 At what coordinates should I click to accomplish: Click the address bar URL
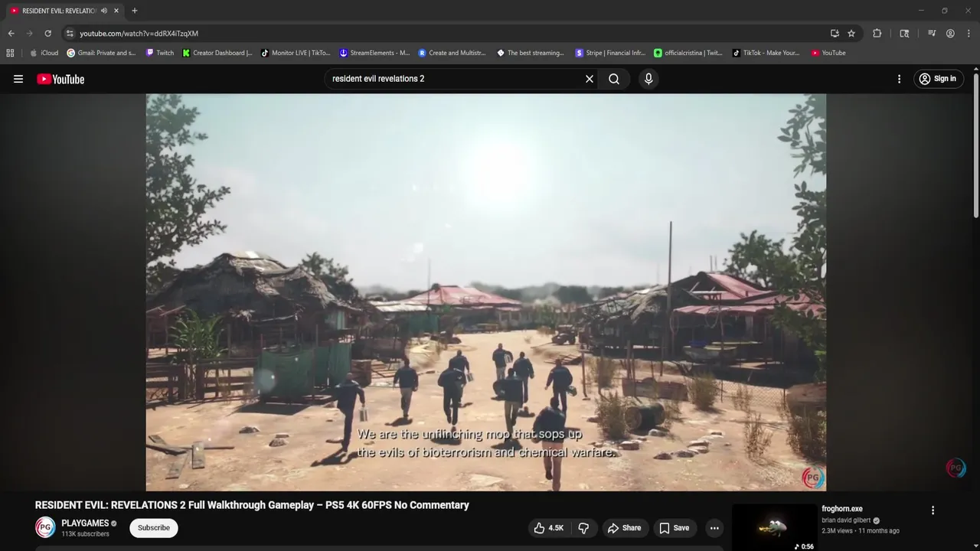pyautogui.click(x=139, y=34)
